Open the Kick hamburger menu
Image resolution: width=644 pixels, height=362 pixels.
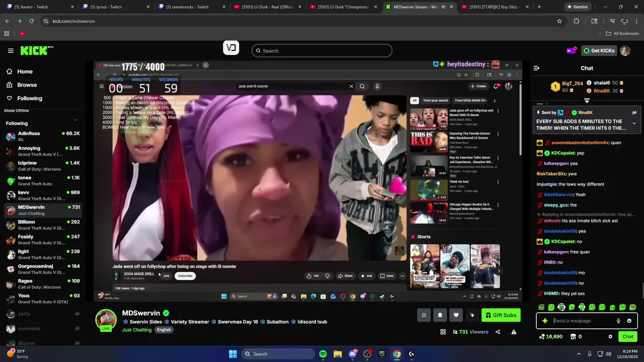(11, 51)
